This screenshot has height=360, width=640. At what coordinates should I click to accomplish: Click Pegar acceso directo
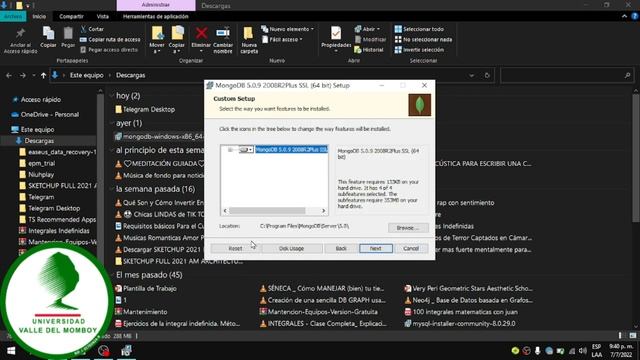tap(109, 50)
